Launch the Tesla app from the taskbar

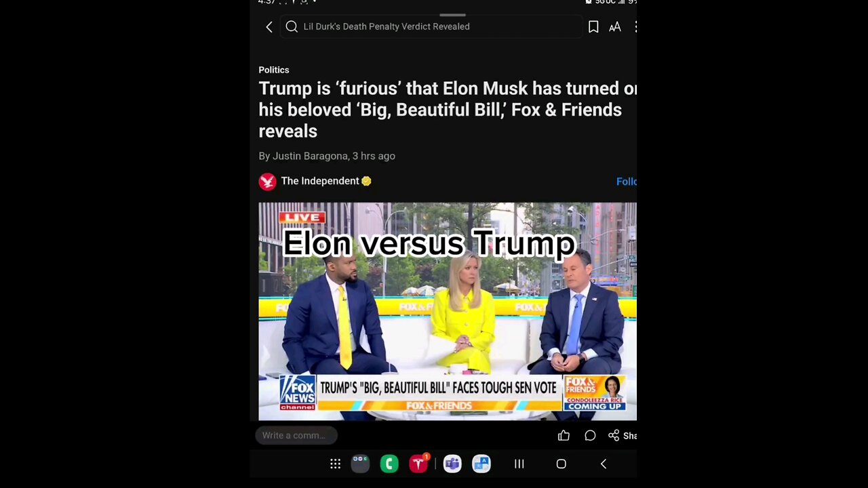click(x=418, y=464)
